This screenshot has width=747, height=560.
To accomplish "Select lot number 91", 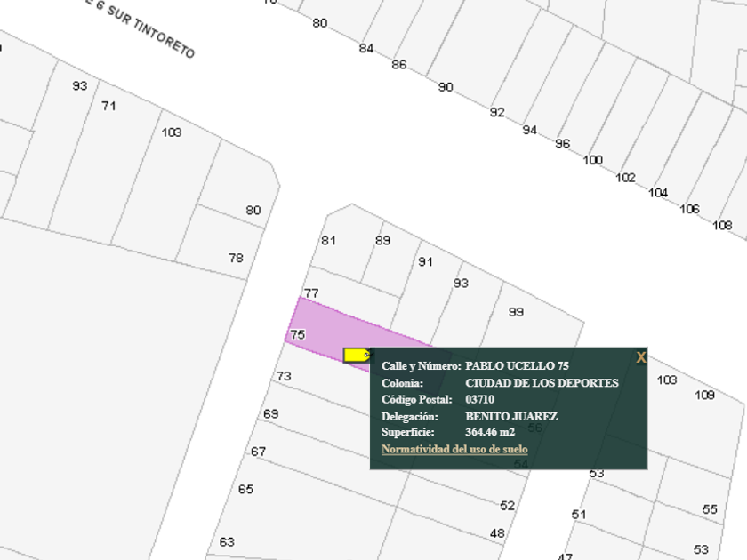I will (x=425, y=262).
